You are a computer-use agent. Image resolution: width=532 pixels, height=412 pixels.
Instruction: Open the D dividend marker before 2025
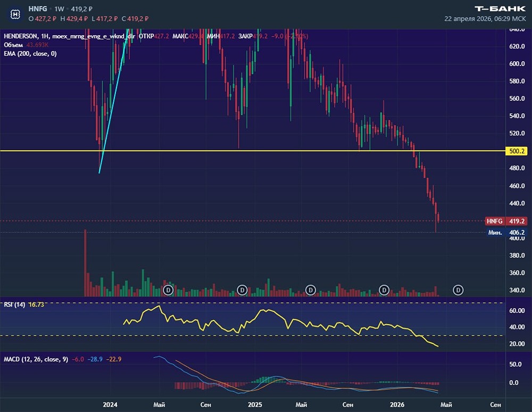point(242,290)
